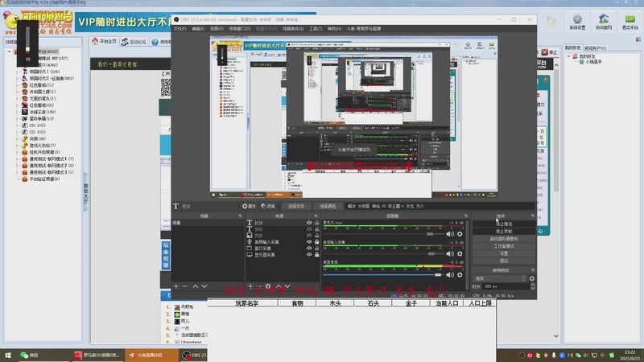This screenshot has width=644, height=362.
Task: Click desktop audio blue volume slider
Action: [382, 274]
